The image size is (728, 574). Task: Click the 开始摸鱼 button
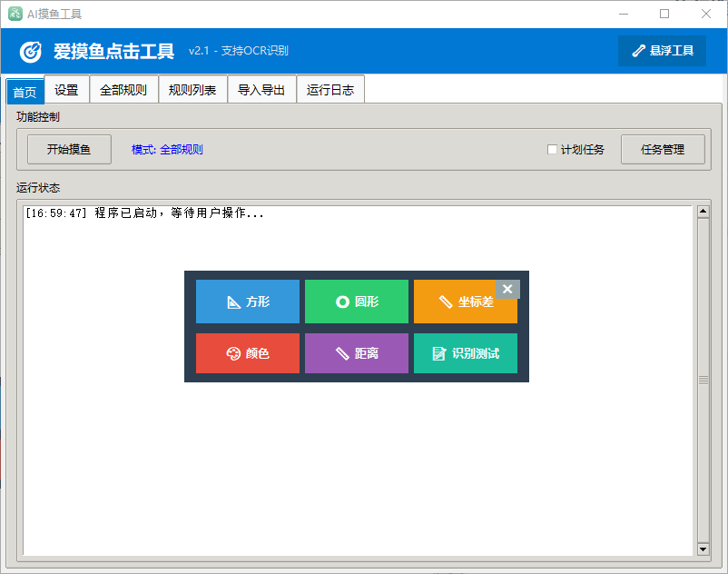69,149
